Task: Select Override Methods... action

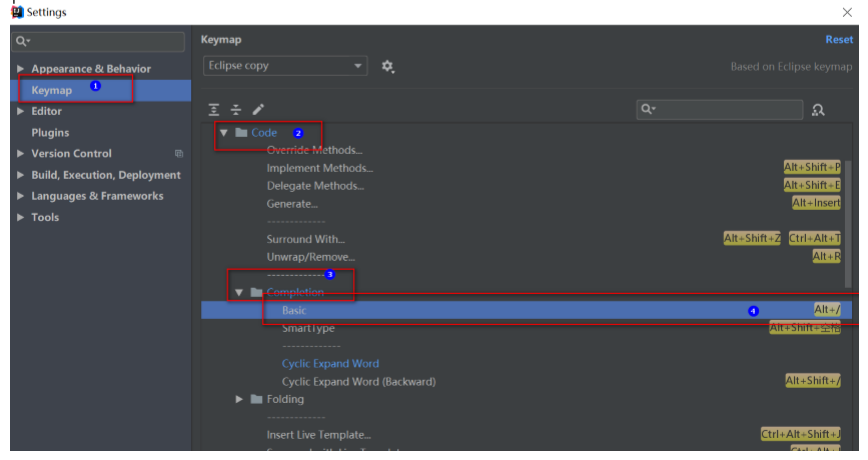Action: [x=314, y=150]
